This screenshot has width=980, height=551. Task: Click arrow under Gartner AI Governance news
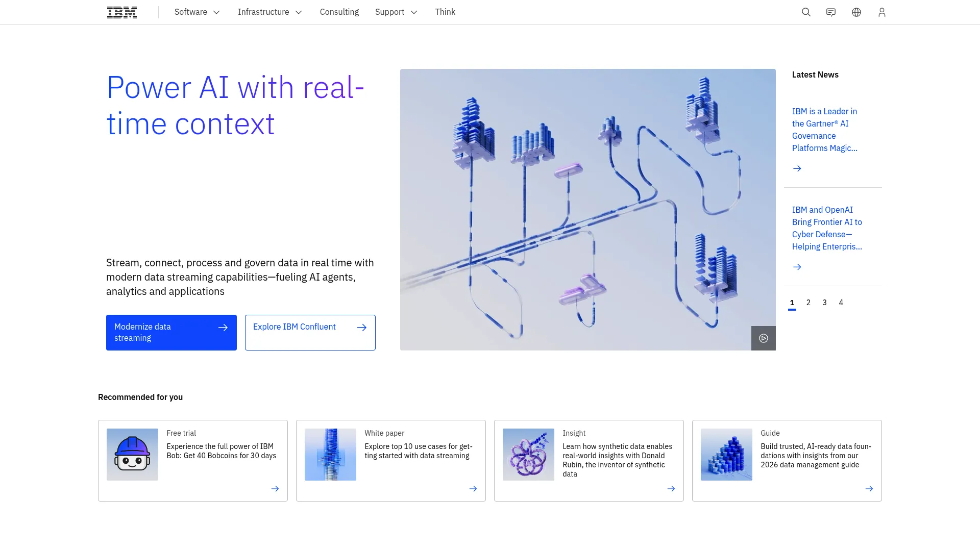tap(797, 168)
